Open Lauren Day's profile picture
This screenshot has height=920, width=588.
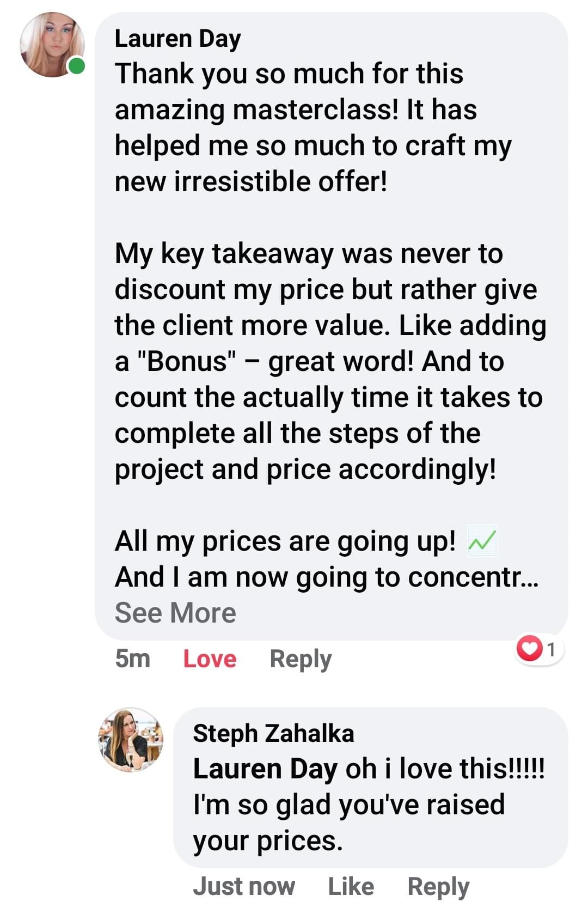(51, 45)
